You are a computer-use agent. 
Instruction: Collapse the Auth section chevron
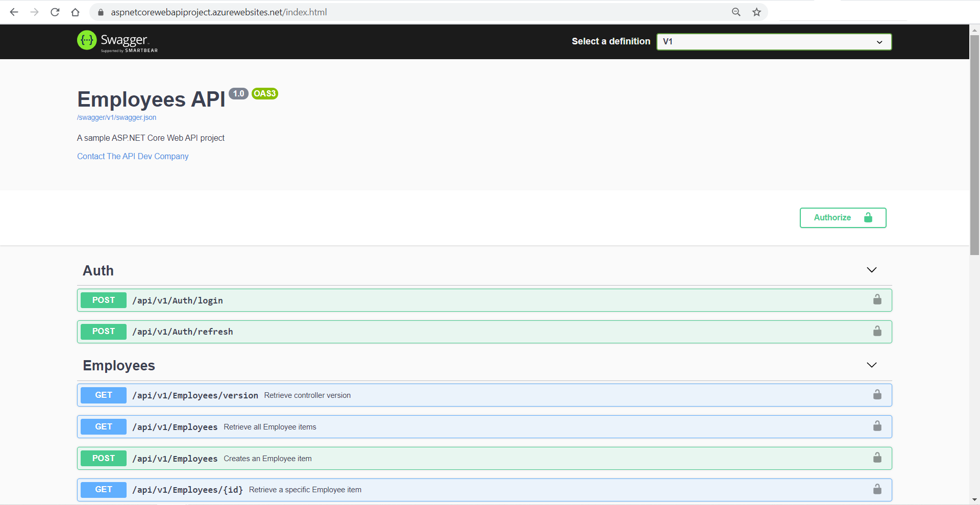pyautogui.click(x=872, y=270)
